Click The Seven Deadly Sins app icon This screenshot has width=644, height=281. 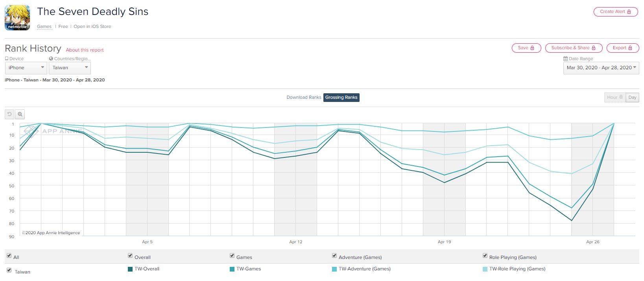pyautogui.click(x=17, y=18)
